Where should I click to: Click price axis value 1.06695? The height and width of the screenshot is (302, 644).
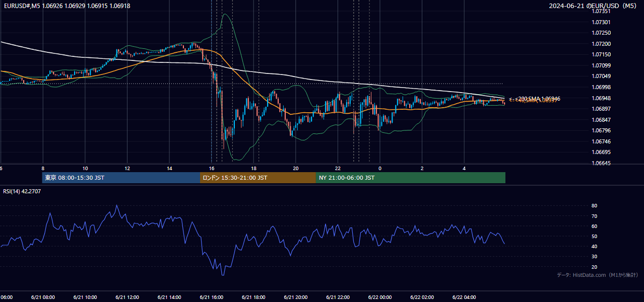pos(601,152)
